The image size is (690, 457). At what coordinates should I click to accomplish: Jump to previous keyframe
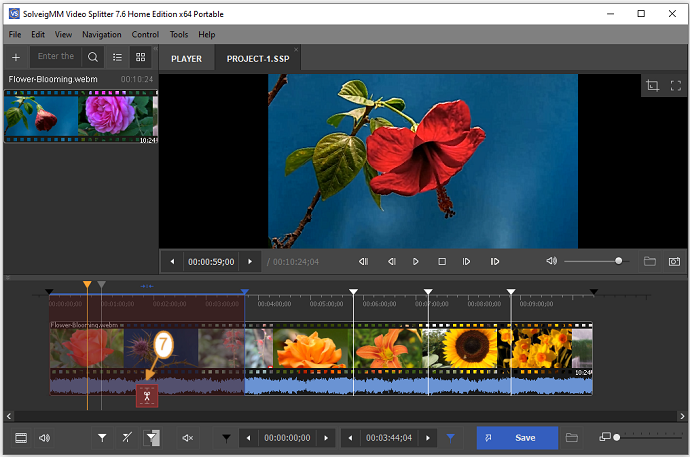[363, 262]
